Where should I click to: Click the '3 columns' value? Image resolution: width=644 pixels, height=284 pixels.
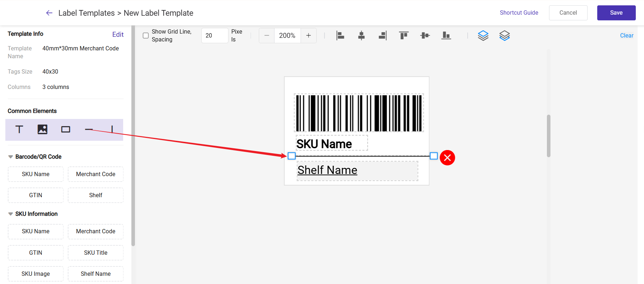click(x=56, y=87)
